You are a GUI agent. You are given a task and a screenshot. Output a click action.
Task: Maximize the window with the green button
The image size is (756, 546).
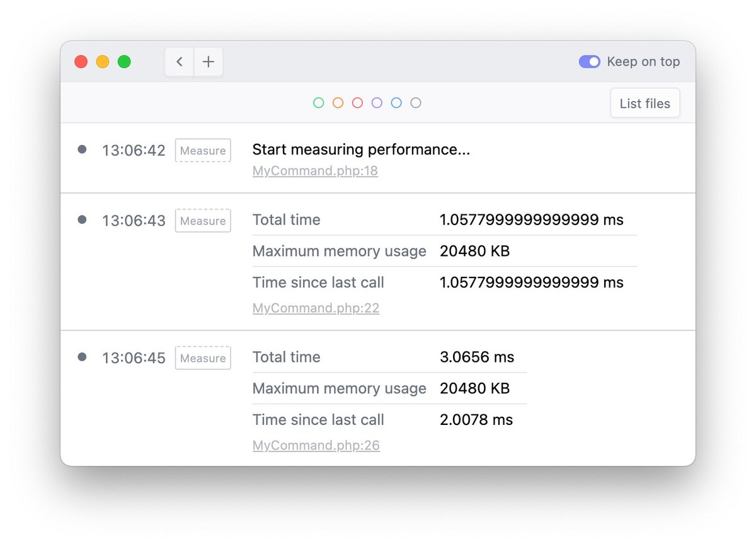pyautogui.click(x=124, y=62)
